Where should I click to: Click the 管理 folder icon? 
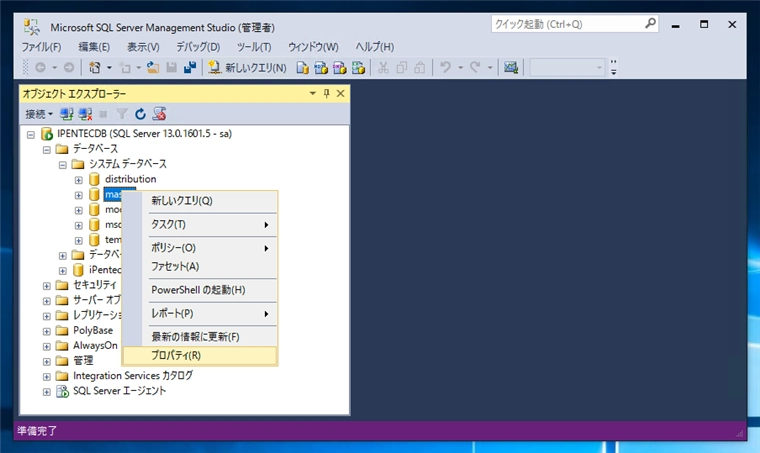(x=62, y=360)
